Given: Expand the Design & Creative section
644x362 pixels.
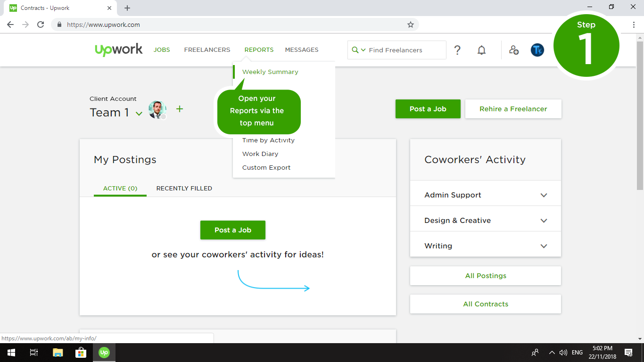Looking at the screenshot, I should tap(544, 221).
